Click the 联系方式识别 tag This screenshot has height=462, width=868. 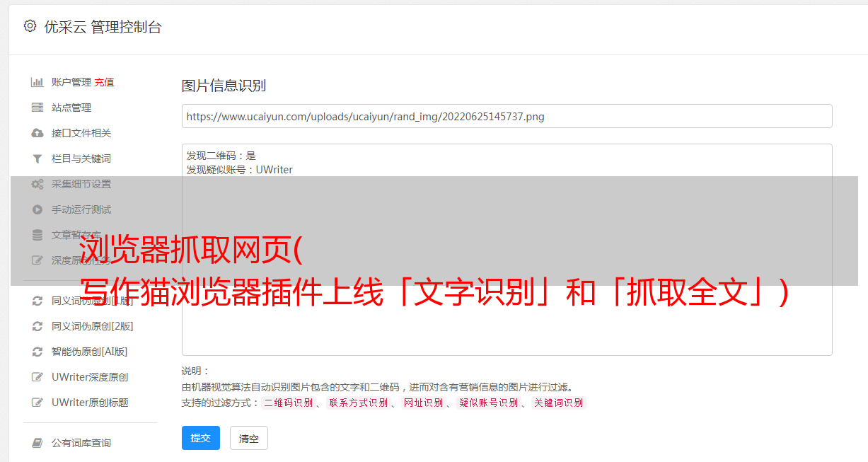pos(358,403)
